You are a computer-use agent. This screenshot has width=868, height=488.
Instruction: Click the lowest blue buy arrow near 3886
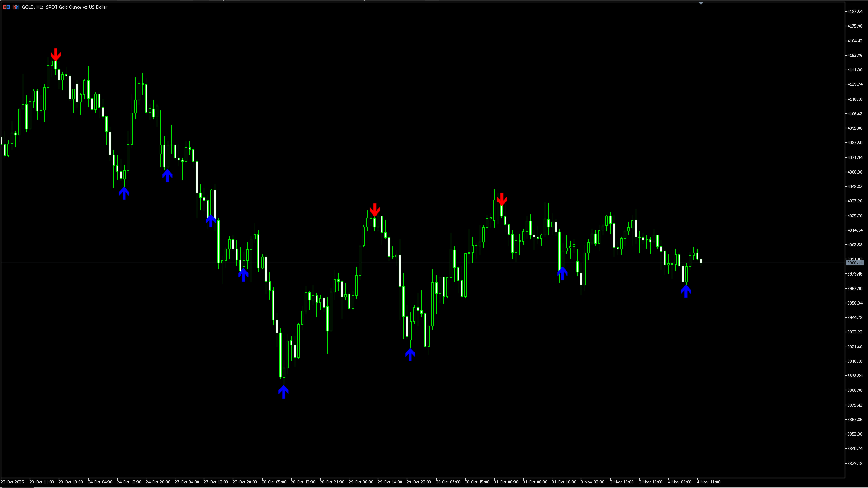pyautogui.click(x=283, y=391)
